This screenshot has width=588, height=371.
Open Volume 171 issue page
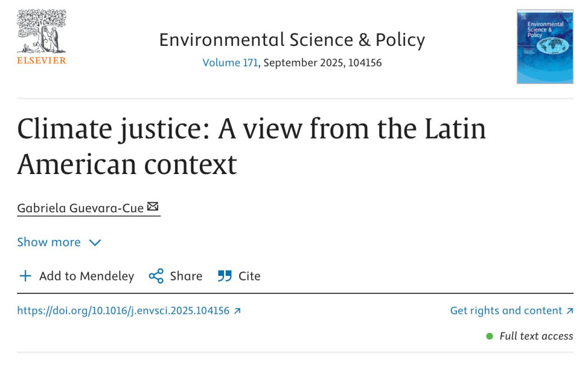(x=229, y=62)
